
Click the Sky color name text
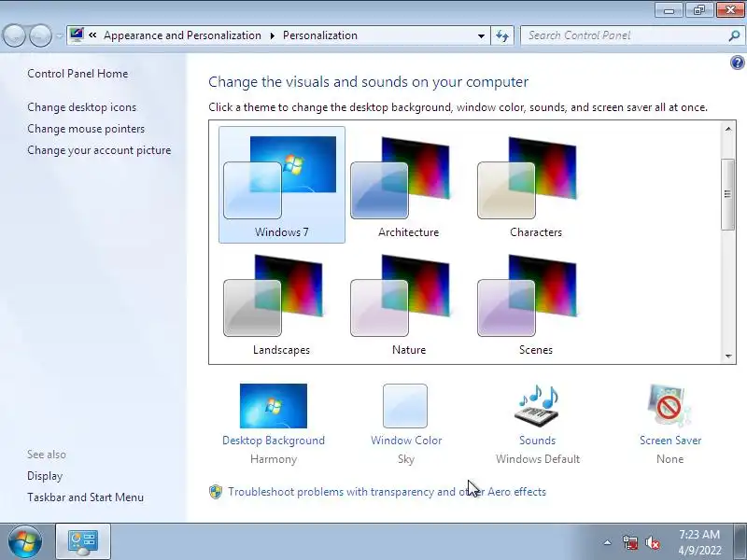(406, 459)
